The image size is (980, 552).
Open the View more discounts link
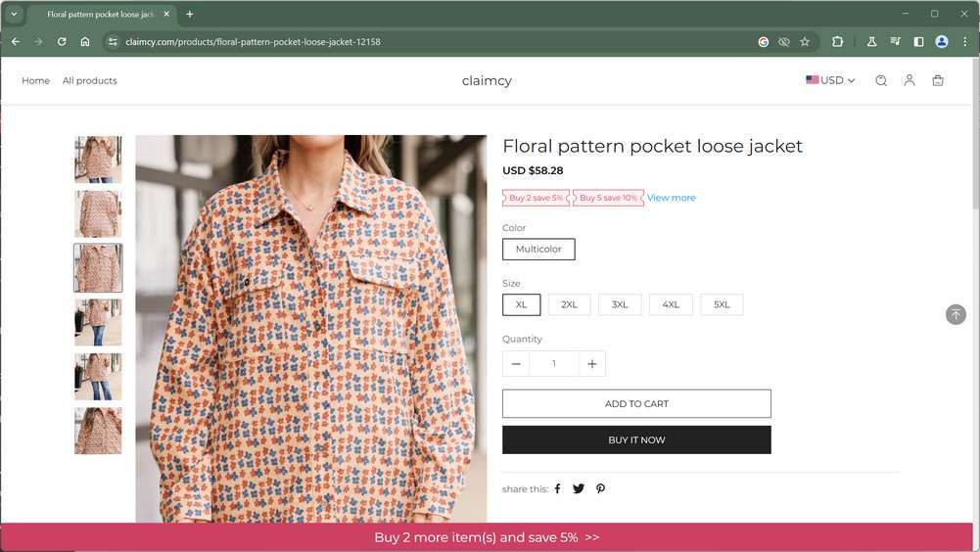coord(672,198)
